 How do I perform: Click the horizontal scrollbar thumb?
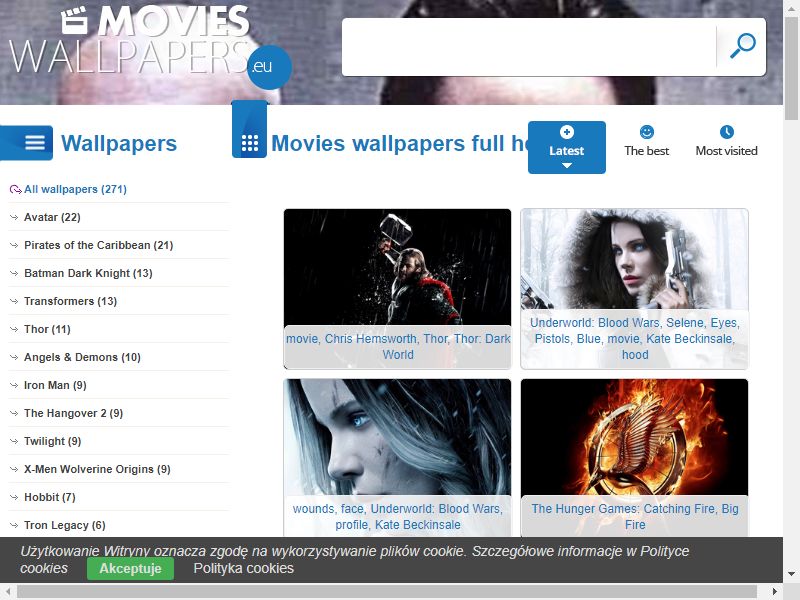tap(387, 592)
